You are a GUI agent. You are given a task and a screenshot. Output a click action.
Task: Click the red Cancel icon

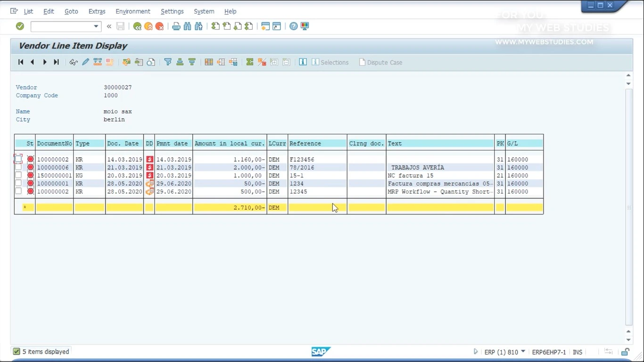[160, 26]
